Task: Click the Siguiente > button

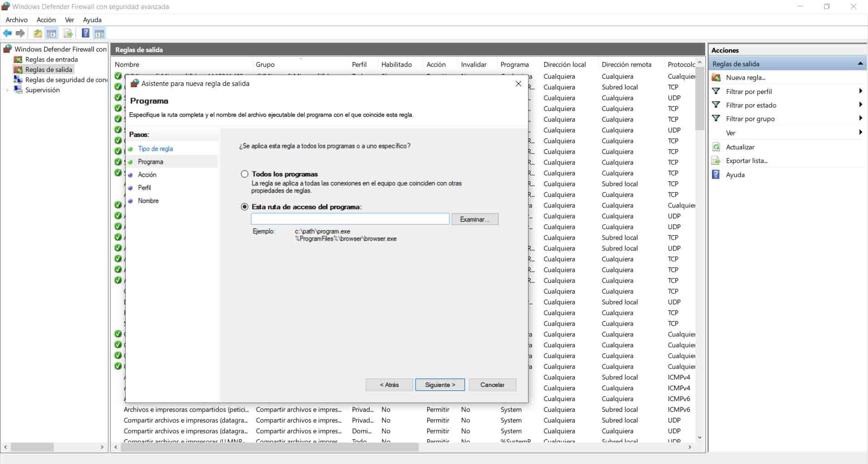Action: 440,385
